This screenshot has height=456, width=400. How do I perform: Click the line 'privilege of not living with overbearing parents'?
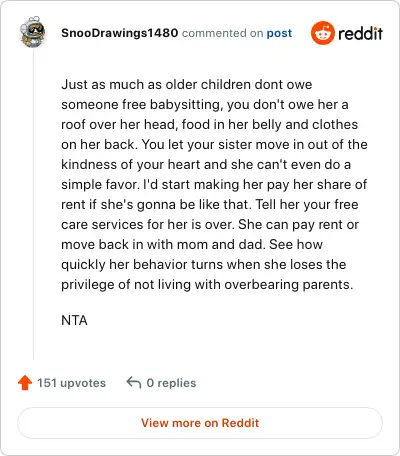(207, 285)
